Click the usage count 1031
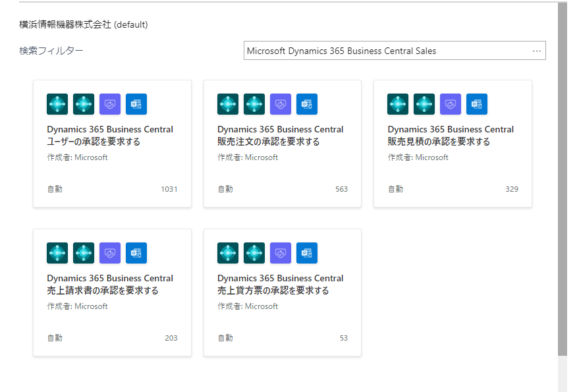The width and height of the screenshot is (579, 392). click(x=169, y=189)
